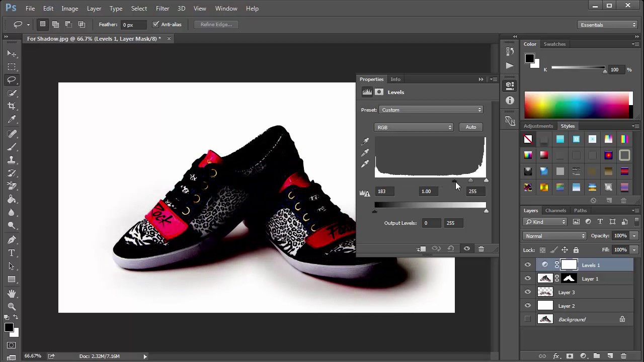Switch to the Channels tab
The width and height of the screenshot is (644, 362).
(x=555, y=210)
